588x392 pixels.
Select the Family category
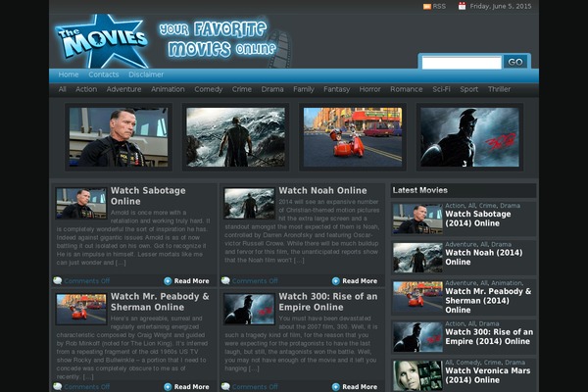tap(304, 89)
